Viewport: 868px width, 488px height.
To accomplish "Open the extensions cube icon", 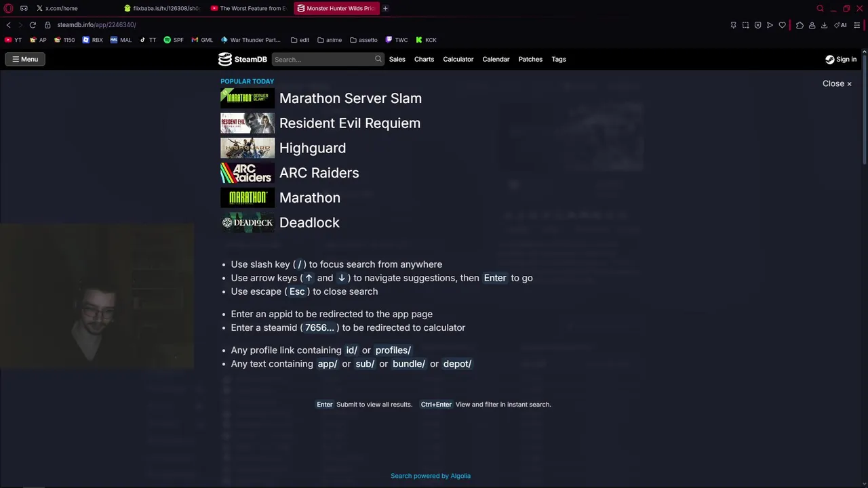I will coord(800,25).
